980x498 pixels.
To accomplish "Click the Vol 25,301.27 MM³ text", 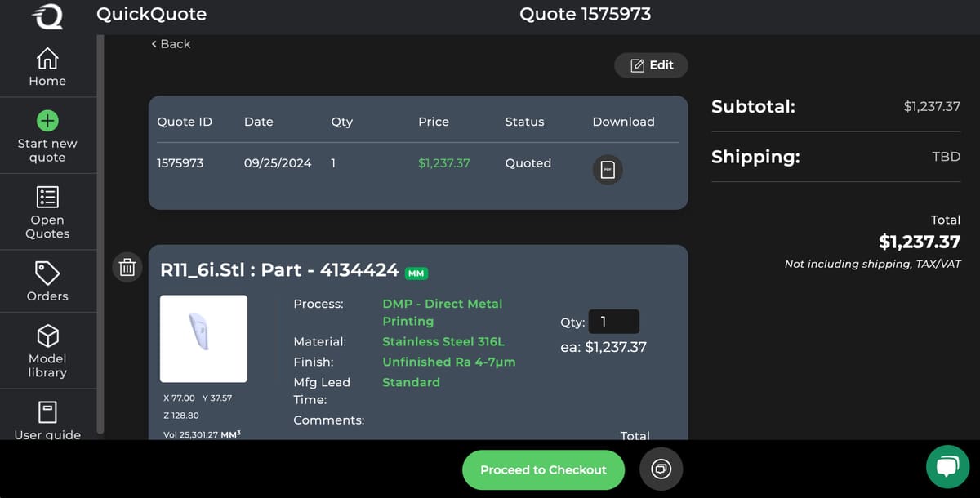I will (x=202, y=435).
